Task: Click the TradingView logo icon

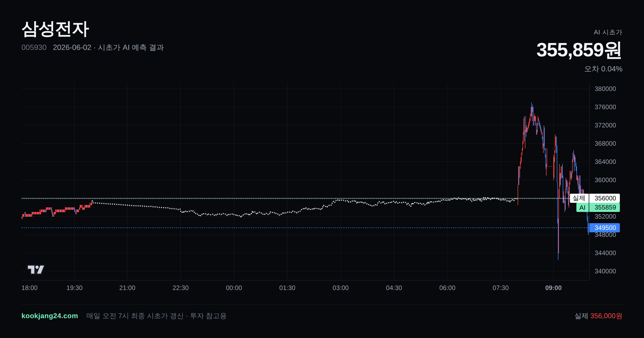Action: click(x=36, y=269)
